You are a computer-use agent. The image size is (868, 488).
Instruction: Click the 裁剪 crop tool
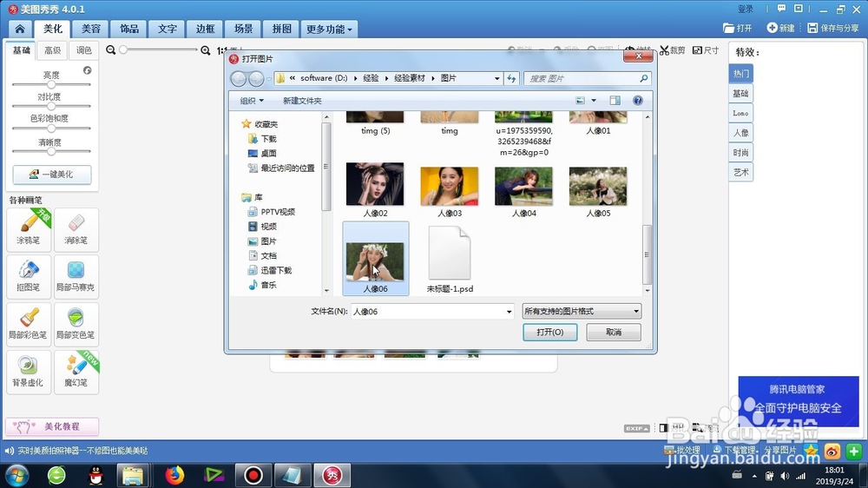click(673, 50)
